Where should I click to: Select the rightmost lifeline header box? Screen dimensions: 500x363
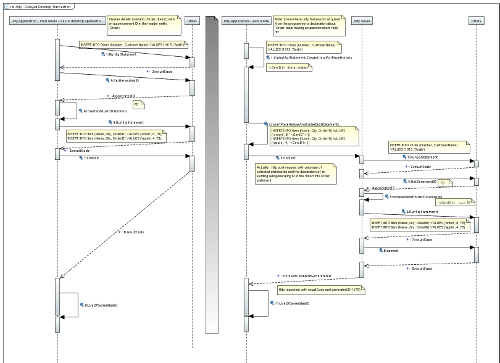476,21
